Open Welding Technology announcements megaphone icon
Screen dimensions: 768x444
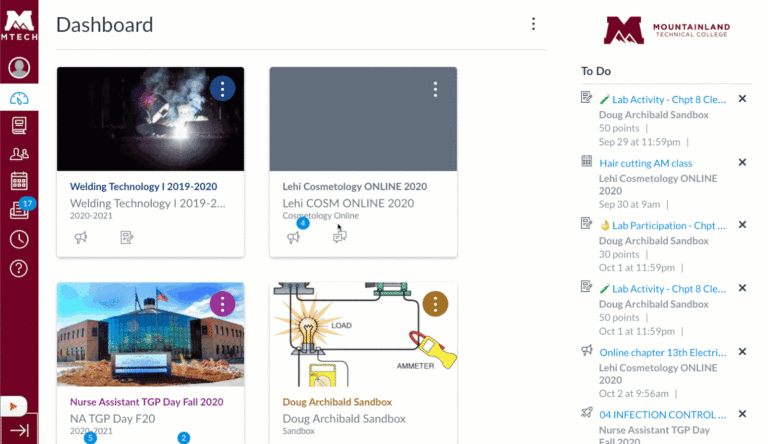click(81, 237)
